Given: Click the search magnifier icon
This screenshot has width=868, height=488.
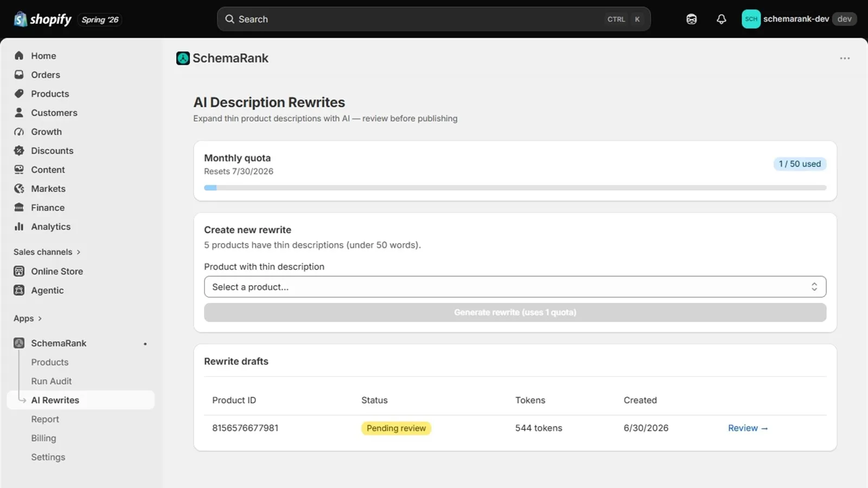Looking at the screenshot, I should 229,19.
